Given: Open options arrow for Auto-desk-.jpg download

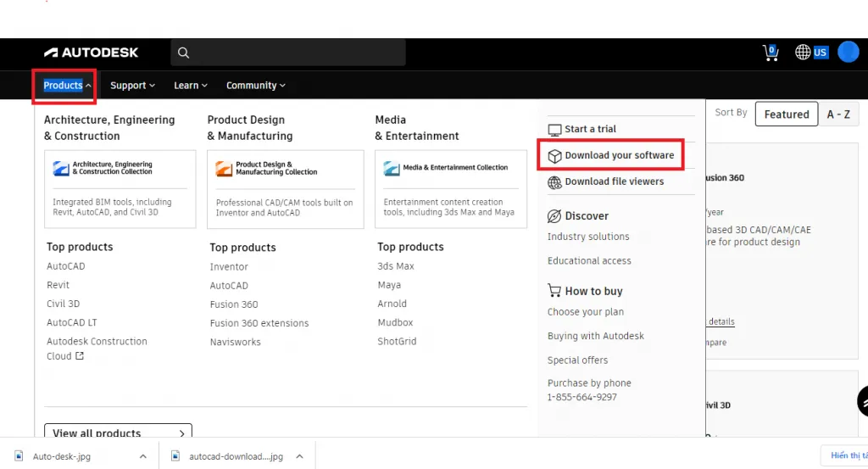Looking at the screenshot, I should 143,456.
